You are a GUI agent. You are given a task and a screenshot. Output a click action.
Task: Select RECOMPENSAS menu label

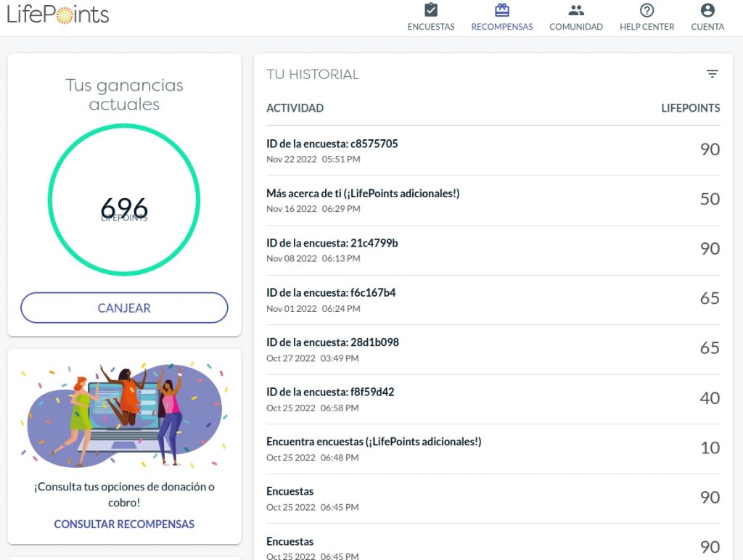tap(502, 27)
